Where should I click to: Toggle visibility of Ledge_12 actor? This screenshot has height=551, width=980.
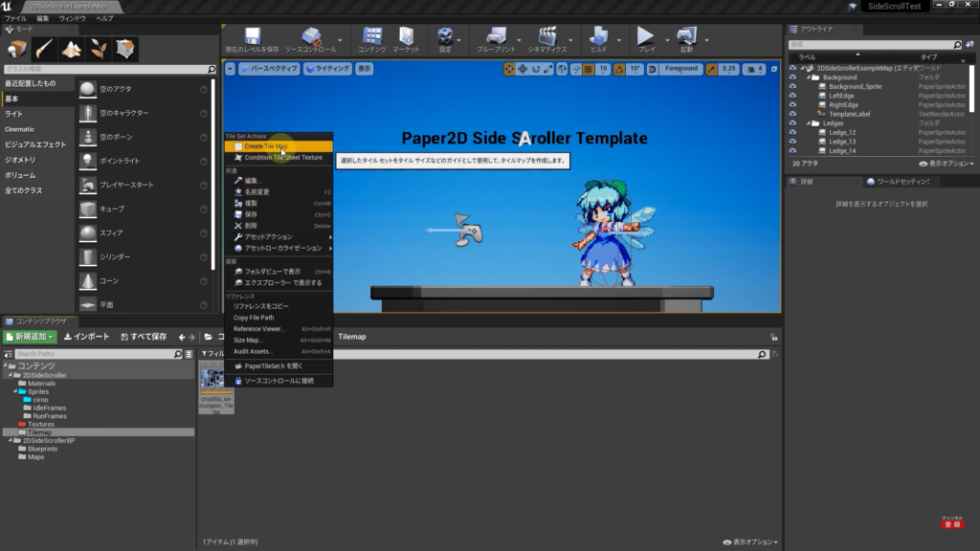pos(792,132)
